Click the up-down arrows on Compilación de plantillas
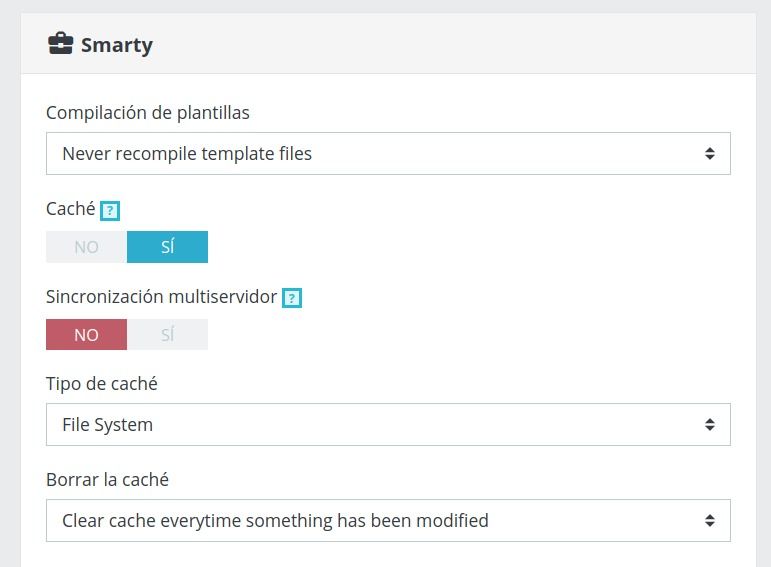This screenshot has height=567, width=771. click(x=710, y=153)
